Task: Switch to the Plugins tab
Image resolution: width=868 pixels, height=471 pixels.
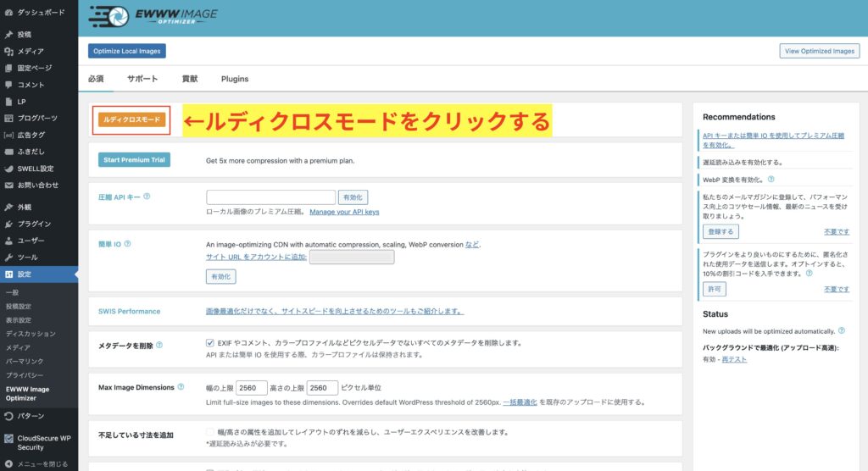Action: 235,79
